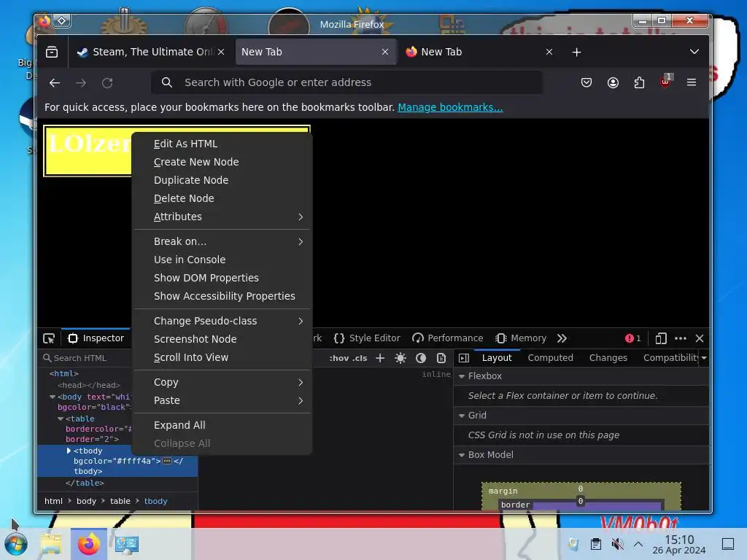The height and width of the screenshot is (560, 747).
Task: Open the Performance tool
Action: 447,338
